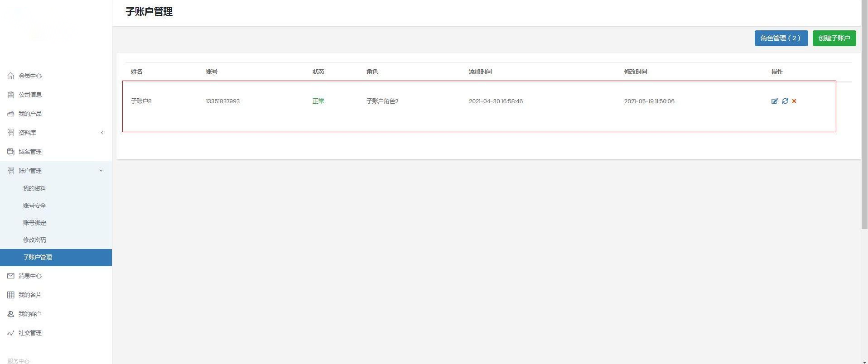This screenshot has width=868, height=364.
Task: Click the home icon beside 会员中心
Action: click(11, 76)
